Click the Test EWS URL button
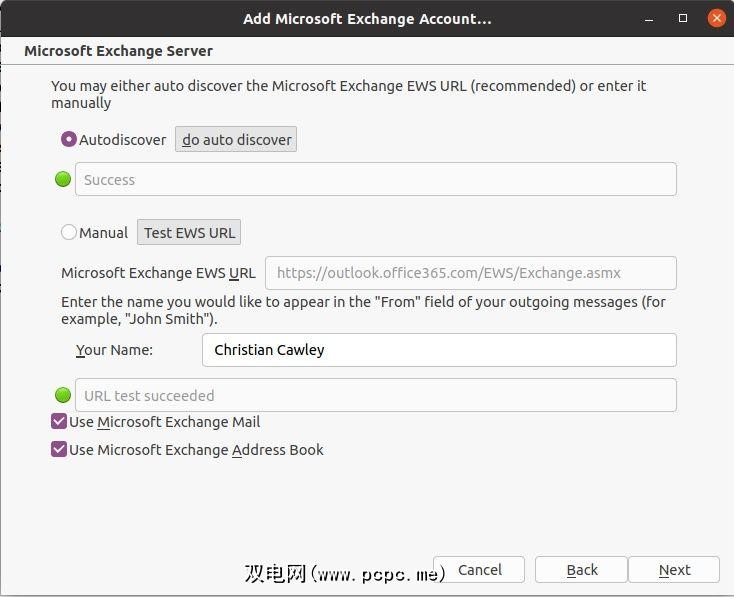Viewport: 734px width, 597px height. tap(189, 232)
